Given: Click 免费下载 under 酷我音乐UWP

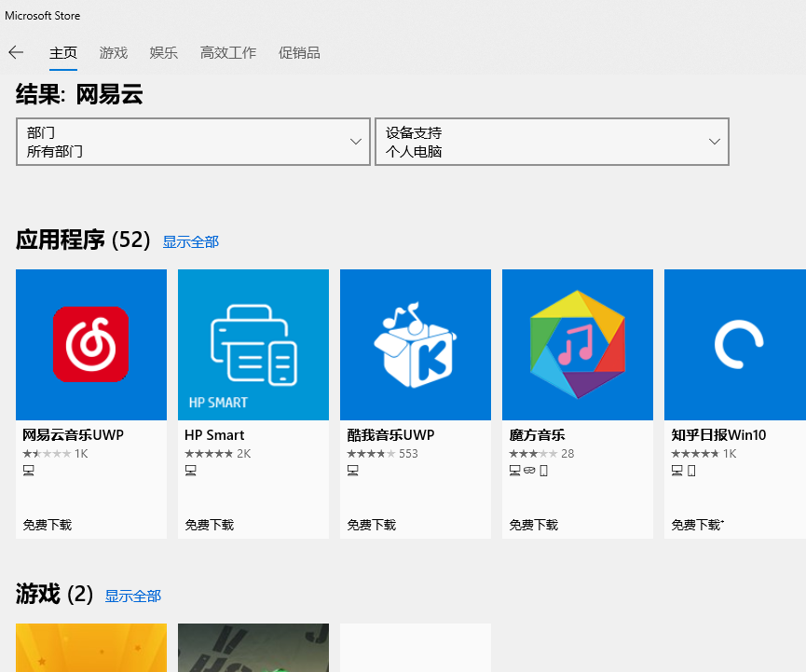Looking at the screenshot, I should [372, 525].
